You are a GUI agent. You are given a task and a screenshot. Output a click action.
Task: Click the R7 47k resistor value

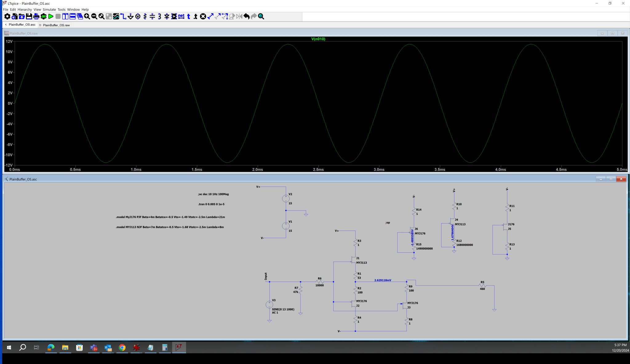[x=296, y=292]
